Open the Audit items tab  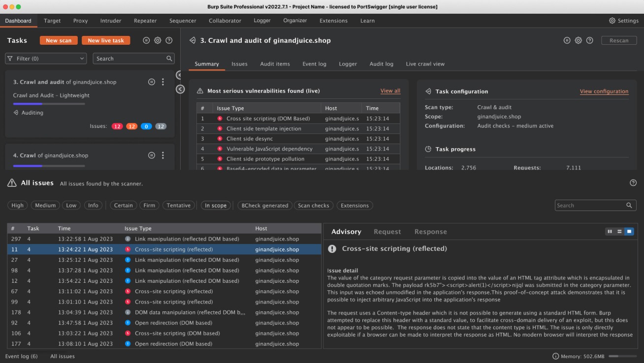tap(275, 64)
